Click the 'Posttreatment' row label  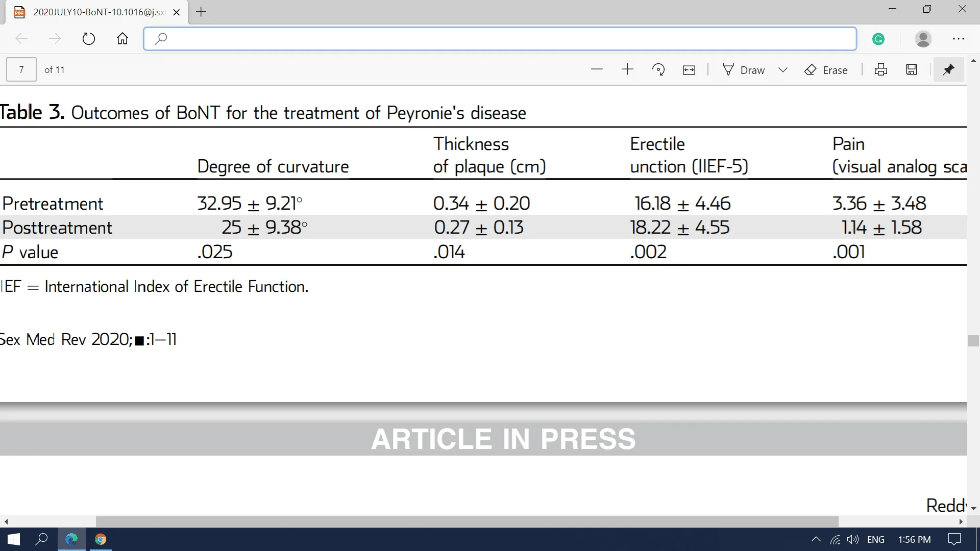(57, 228)
